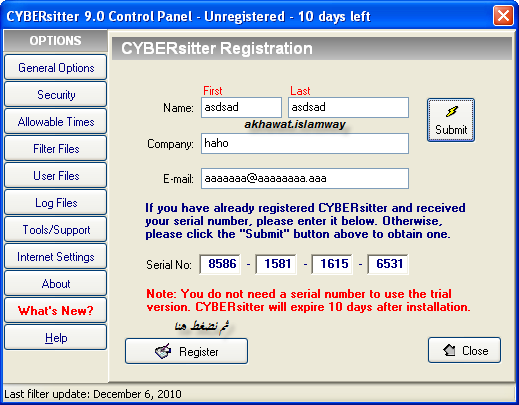Open Tools/Support page
This screenshot has height=405, width=519.
point(56,229)
